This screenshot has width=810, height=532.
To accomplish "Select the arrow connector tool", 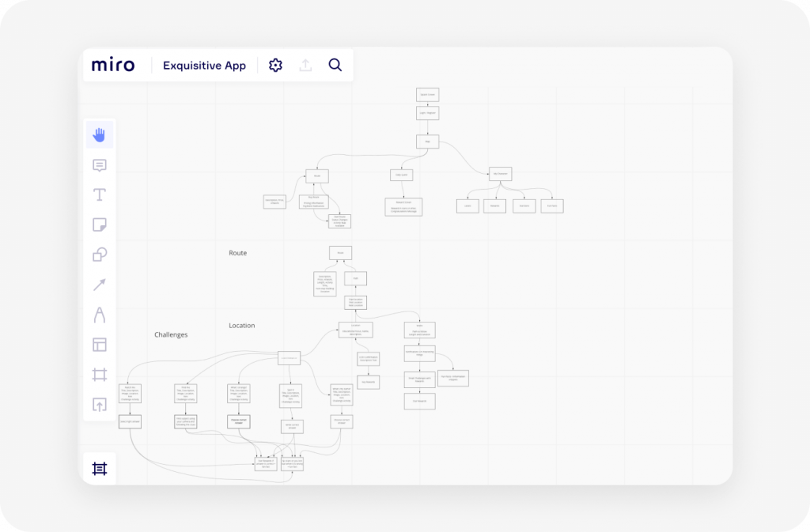I will pyautogui.click(x=100, y=285).
